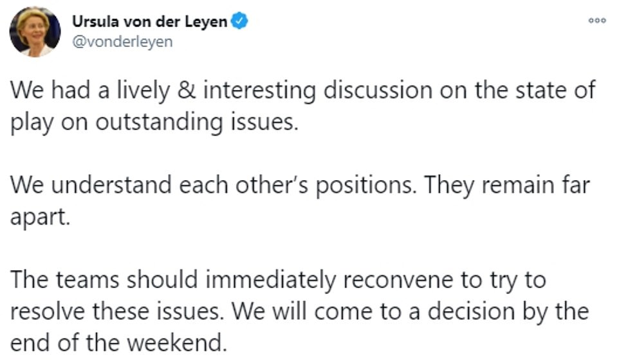
Task: Open the tweet's three-dot more options menu
Action: pyautogui.click(x=597, y=21)
